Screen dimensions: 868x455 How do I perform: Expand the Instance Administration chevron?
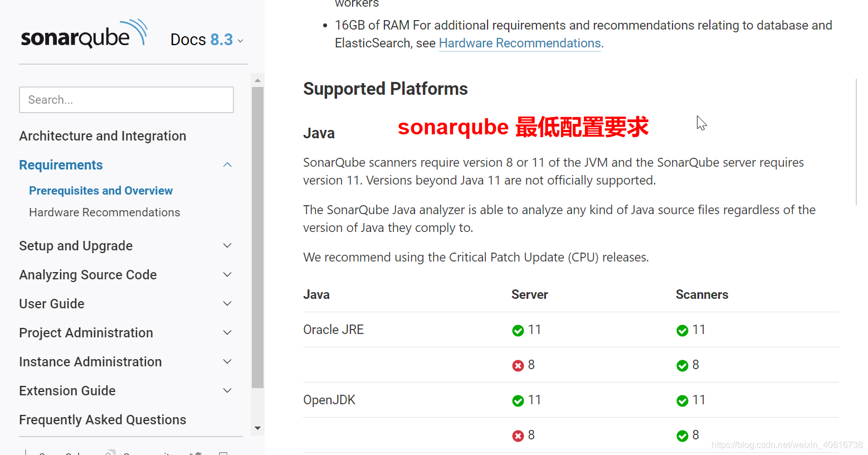[227, 361]
